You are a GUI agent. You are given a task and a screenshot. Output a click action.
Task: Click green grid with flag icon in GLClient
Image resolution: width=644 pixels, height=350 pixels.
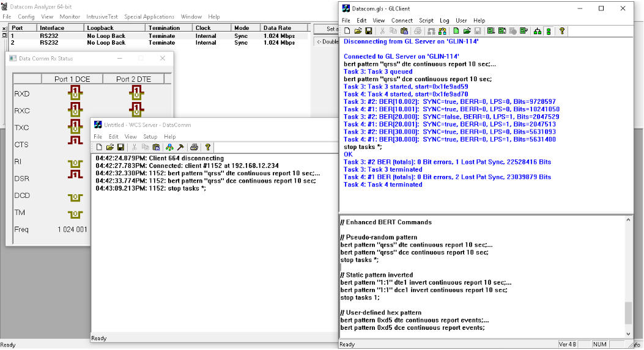point(524,31)
